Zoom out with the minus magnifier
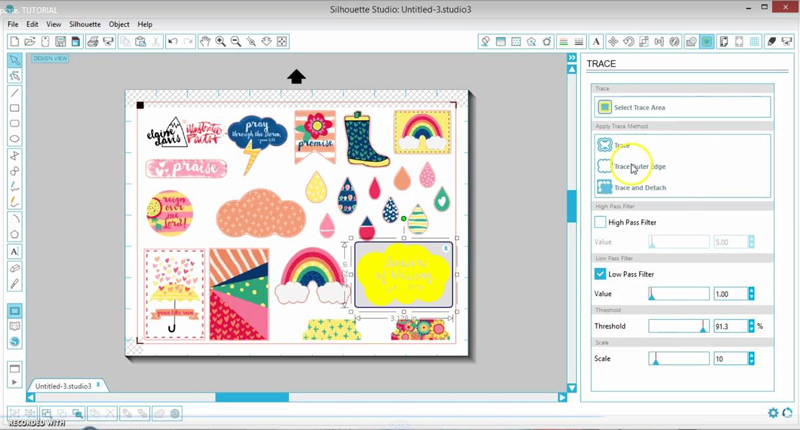The height and width of the screenshot is (430, 800). tap(236, 41)
